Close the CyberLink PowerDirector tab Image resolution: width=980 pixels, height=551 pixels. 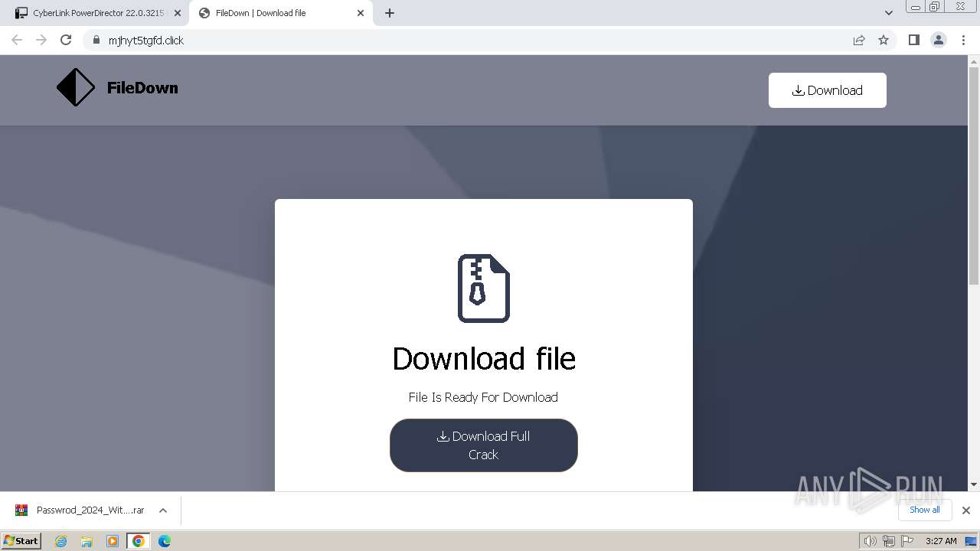click(178, 13)
